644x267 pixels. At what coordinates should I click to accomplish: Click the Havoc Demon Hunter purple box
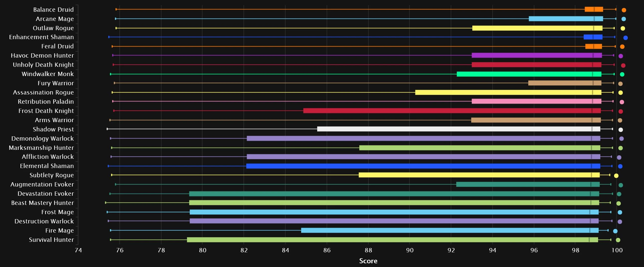[x=537, y=56]
